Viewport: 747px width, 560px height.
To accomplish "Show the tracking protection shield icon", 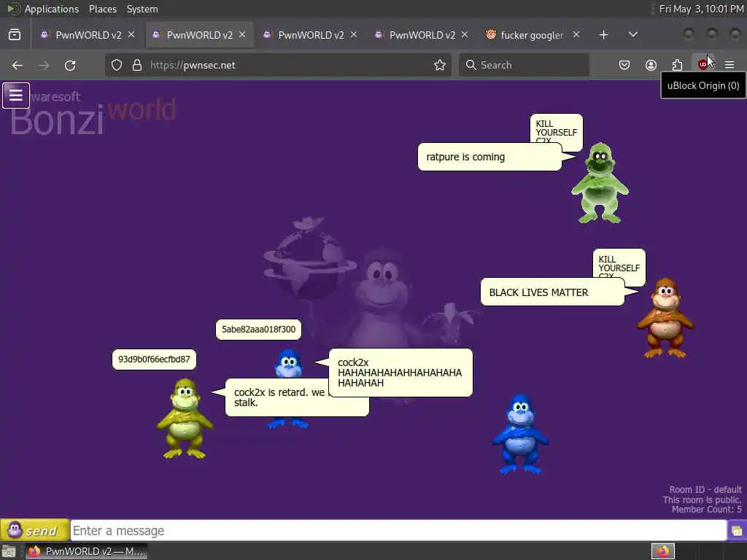I will coord(117,65).
